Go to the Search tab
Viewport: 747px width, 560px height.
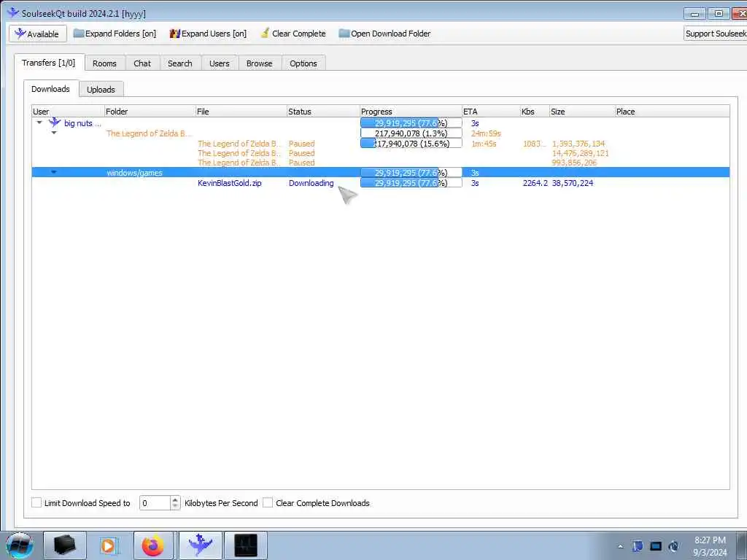pos(179,63)
